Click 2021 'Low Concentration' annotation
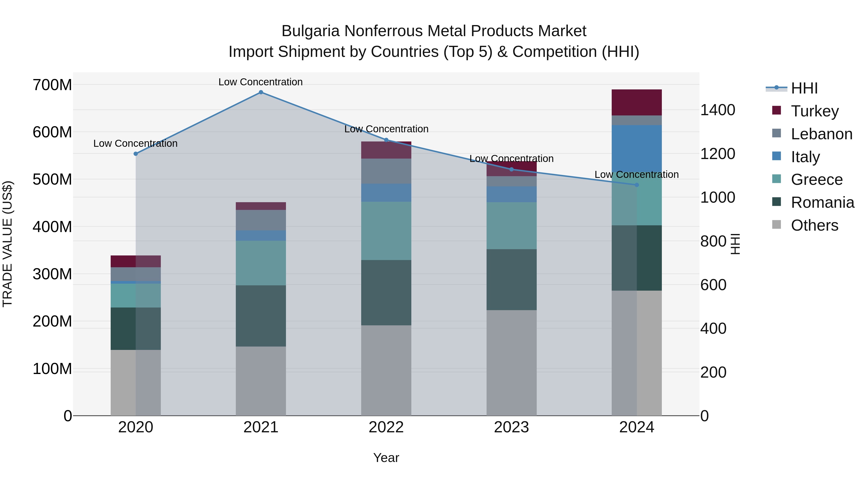868x488 pixels. point(260,82)
